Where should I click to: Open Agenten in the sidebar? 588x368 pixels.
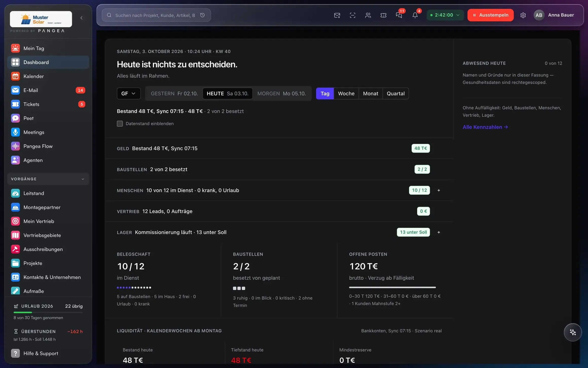click(48, 160)
